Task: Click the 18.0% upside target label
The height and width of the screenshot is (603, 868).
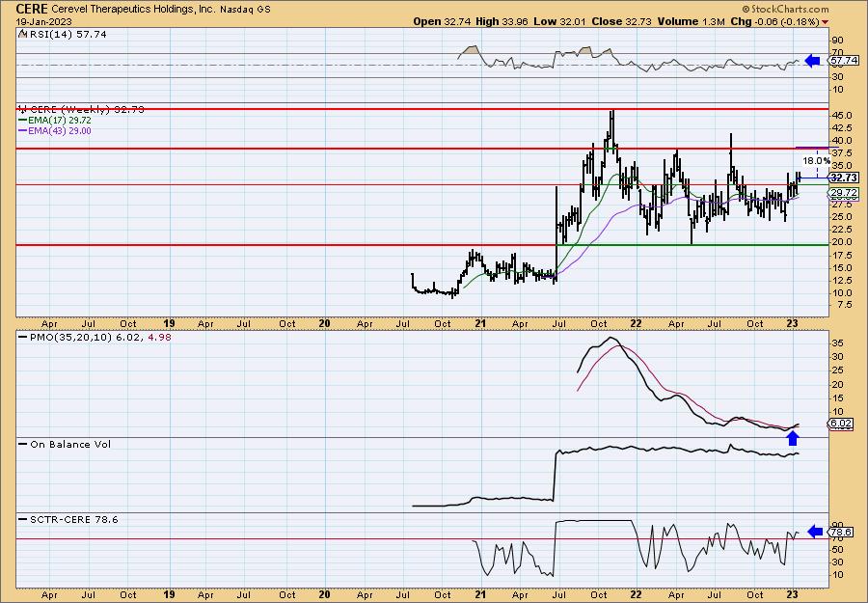Action: click(816, 160)
